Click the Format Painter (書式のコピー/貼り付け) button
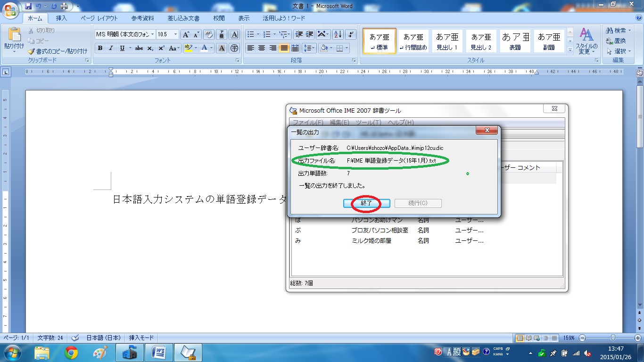The width and height of the screenshot is (644, 362). 58,51
